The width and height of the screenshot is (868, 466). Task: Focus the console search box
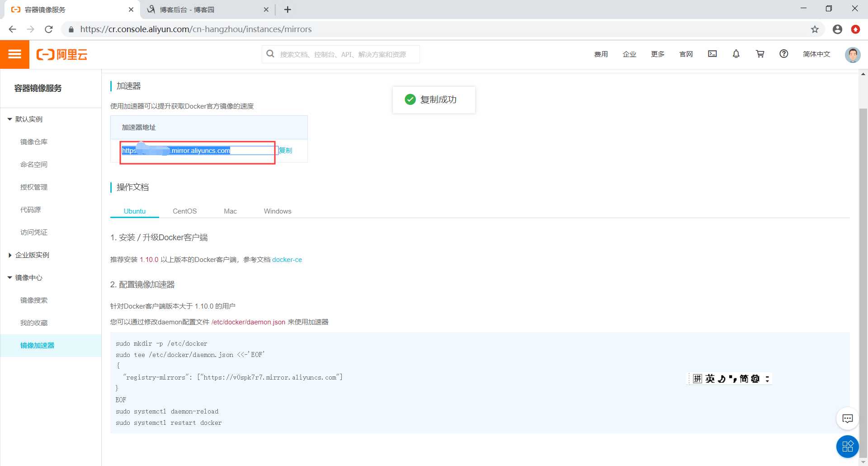click(x=341, y=54)
